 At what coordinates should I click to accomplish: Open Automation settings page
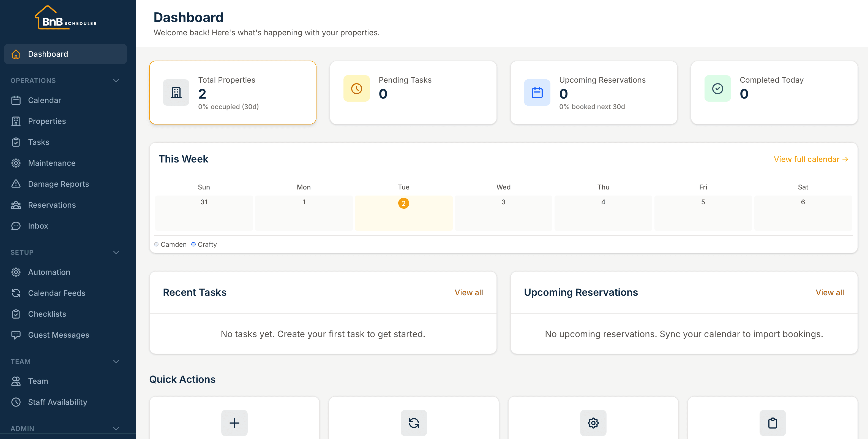(x=65, y=272)
